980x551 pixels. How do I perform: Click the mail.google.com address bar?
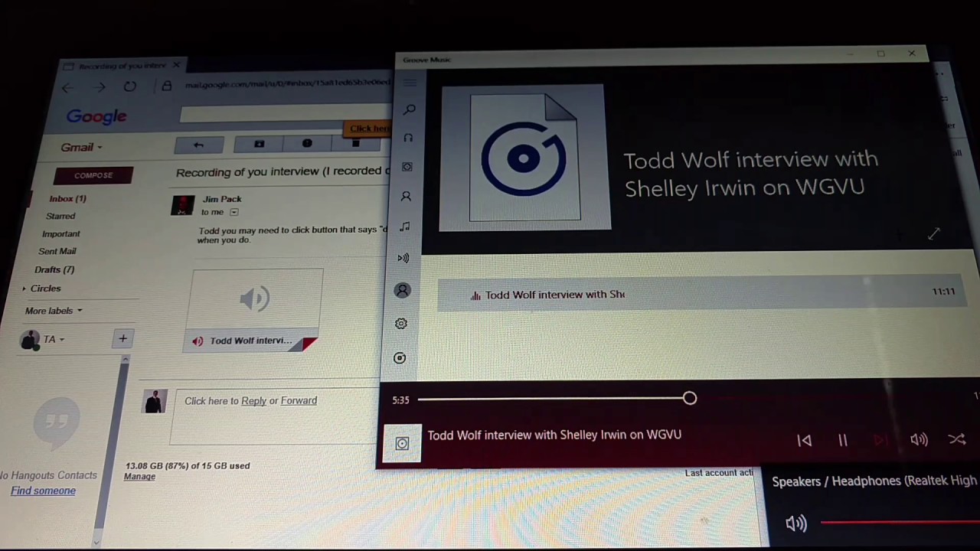(x=287, y=83)
